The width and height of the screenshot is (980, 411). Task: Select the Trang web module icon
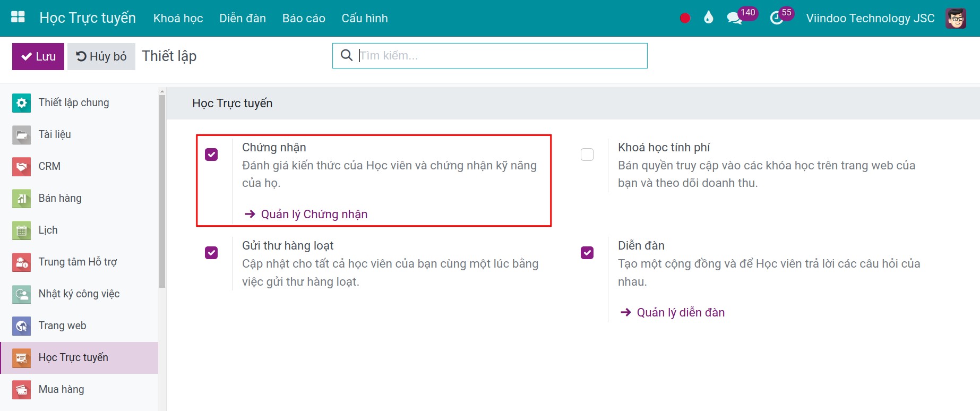pyautogui.click(x=21, y=326)
